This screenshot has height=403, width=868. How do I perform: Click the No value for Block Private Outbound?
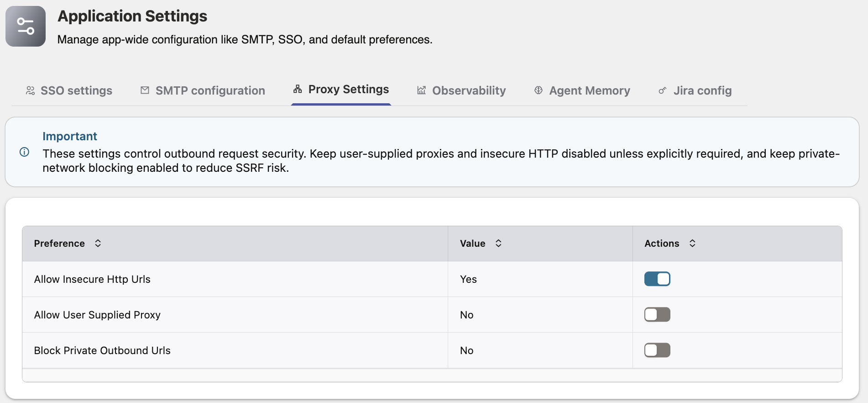[466, 350]
